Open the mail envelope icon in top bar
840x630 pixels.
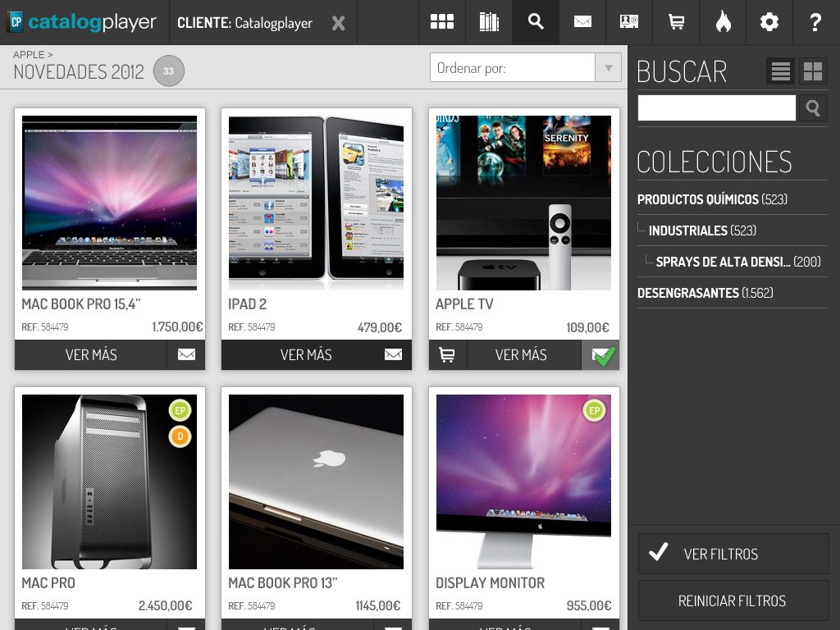point(582,22)
